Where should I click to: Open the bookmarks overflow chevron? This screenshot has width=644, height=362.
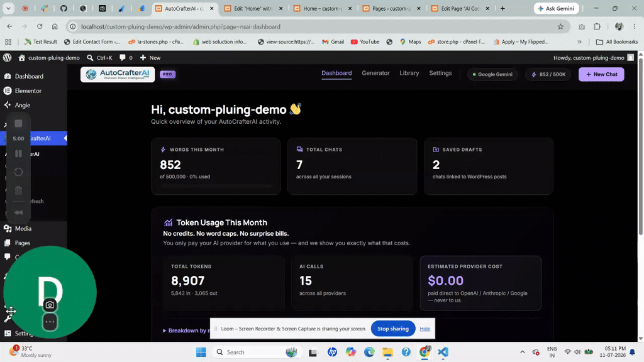[x=579, y=42]
